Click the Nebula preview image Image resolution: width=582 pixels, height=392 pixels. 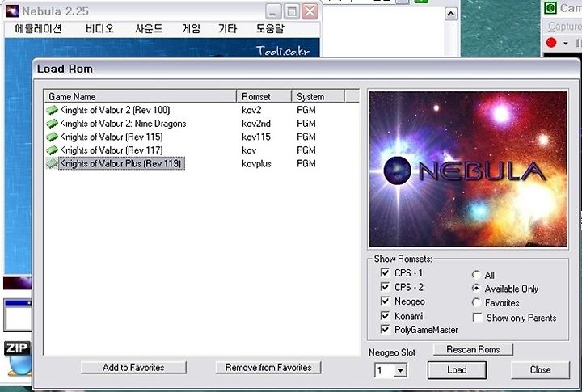coord(468,169)
